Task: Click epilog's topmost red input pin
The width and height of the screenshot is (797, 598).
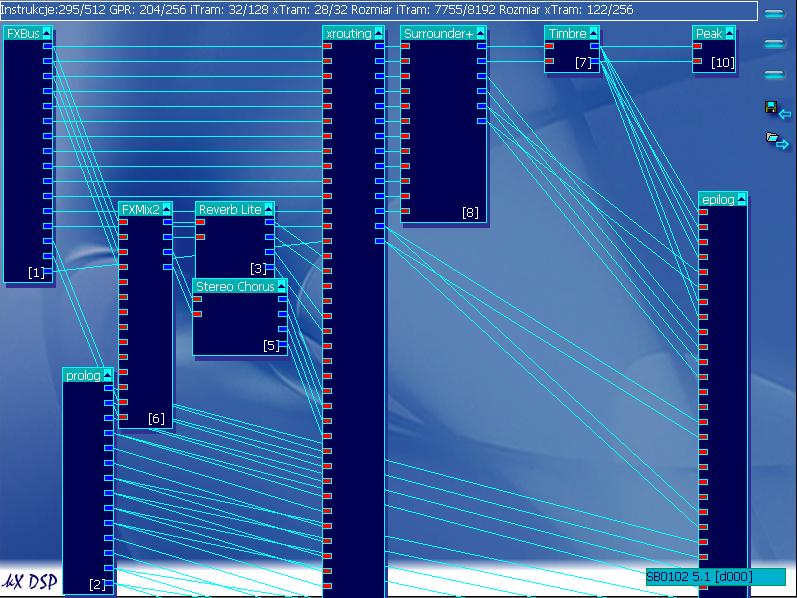Action: [703, 212]
